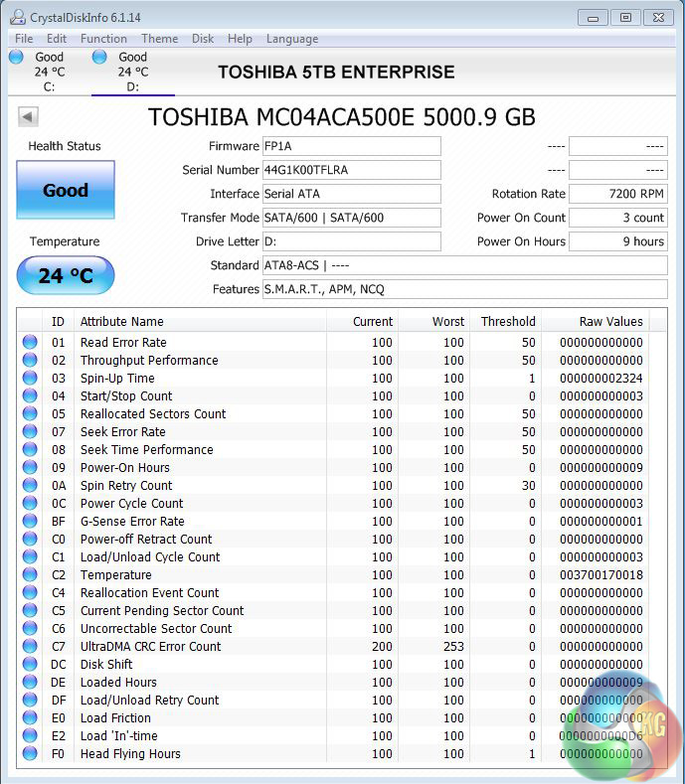Viewport: 685px width, 784px height.
Task: Click status icon for Load/Unload Cycle Count
Action: 30,556
